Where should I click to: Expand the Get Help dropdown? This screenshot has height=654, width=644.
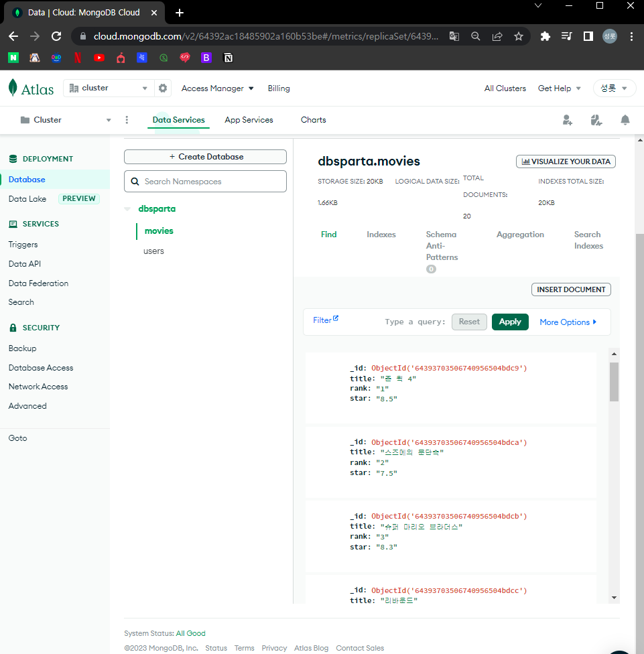pyautogui.click(x=560, y=88)
